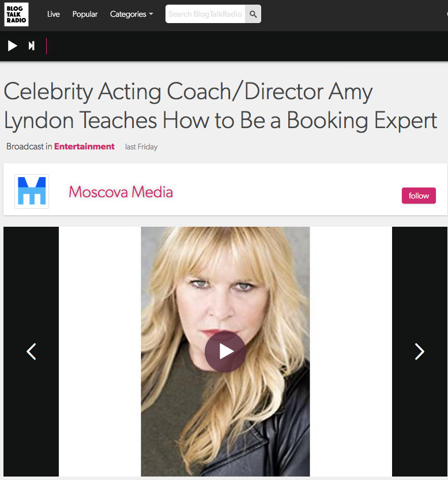This screenshot has height=480, width=448.
Task: Open the Moscova Media logo avatar
Action: (32, 192)
